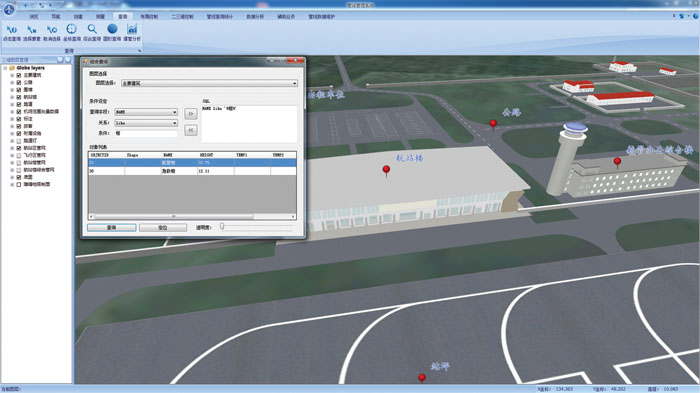Open the 二三维控制 ribbon tab
The width and height of the screenshot is (700, 393).
183,17
